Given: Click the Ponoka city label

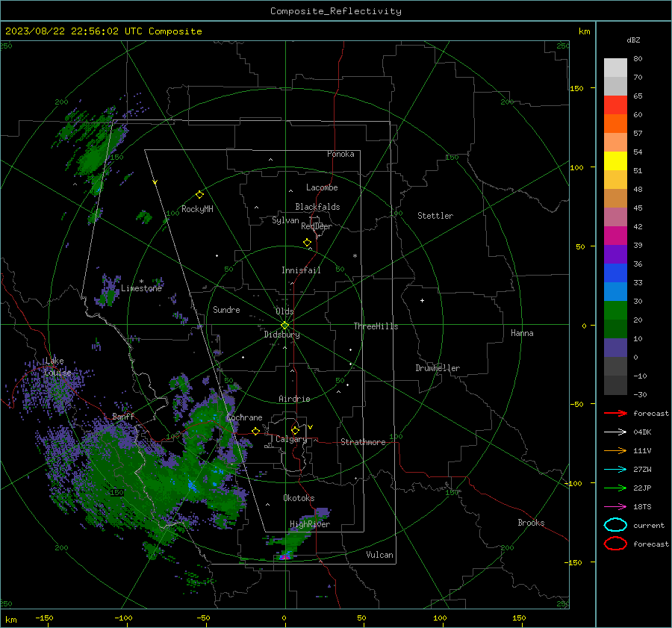Looking at the screenshot, I should click(x=340, y=154).
